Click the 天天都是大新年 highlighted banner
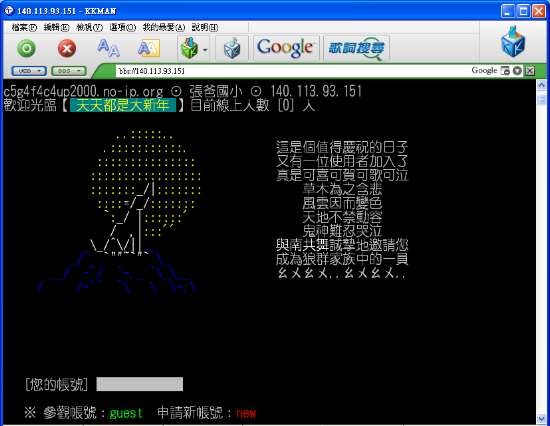 [x=123, y=105]
